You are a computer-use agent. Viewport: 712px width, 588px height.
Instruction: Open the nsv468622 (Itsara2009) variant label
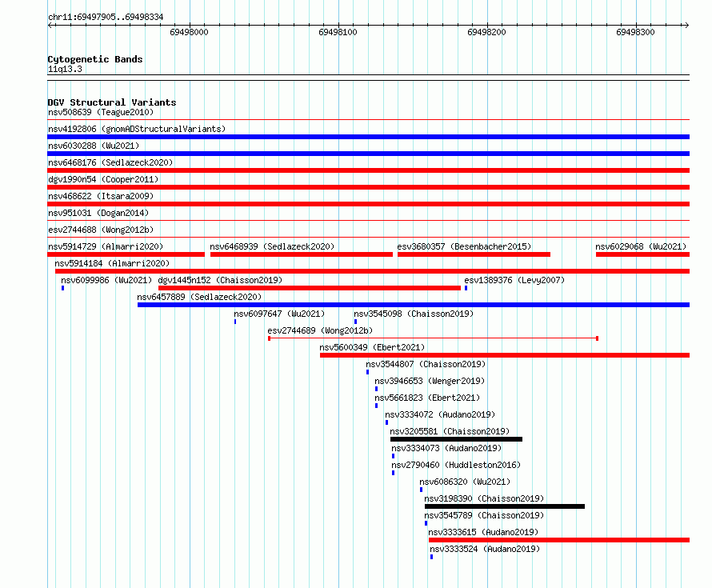(101, 196)
